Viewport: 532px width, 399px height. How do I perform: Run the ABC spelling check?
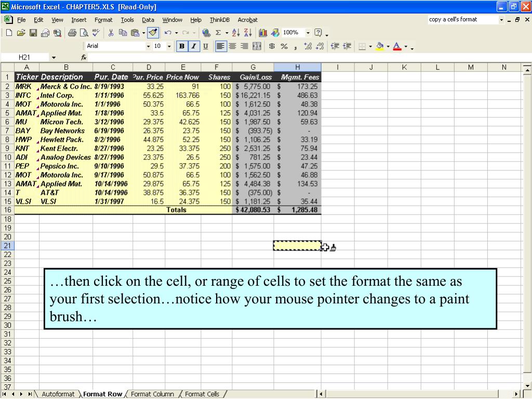(96, 33)
